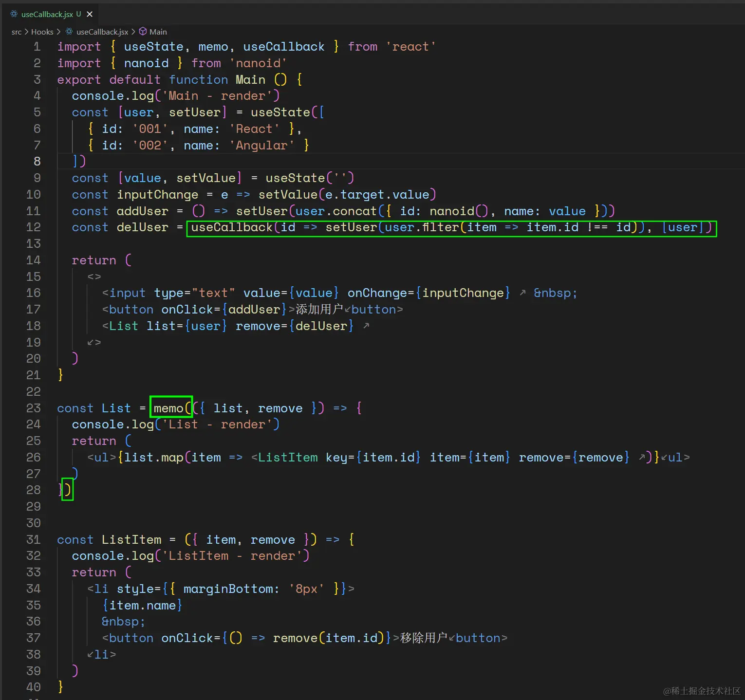This screenshot has width=745, height=700.
Task: Click 'user.filter' on line 12
Action: click(422, 227)
